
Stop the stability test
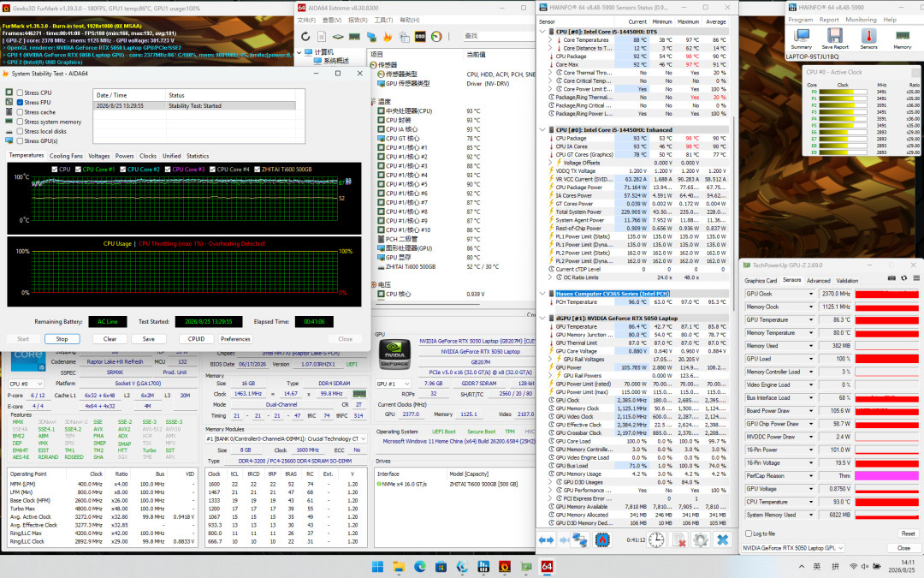click(62, 339)
